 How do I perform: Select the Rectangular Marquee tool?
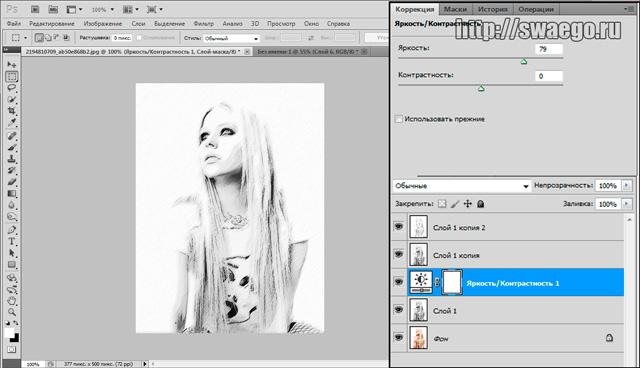coord(12,77)
